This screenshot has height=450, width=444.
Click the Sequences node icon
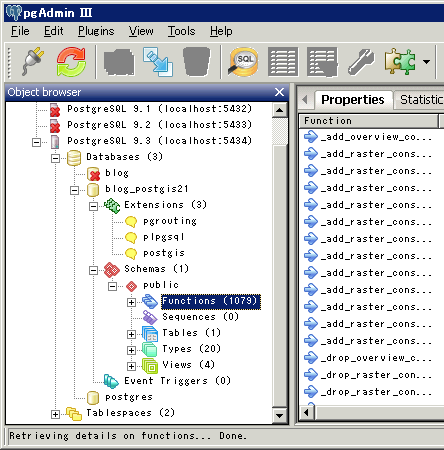[x=150, y=317]
